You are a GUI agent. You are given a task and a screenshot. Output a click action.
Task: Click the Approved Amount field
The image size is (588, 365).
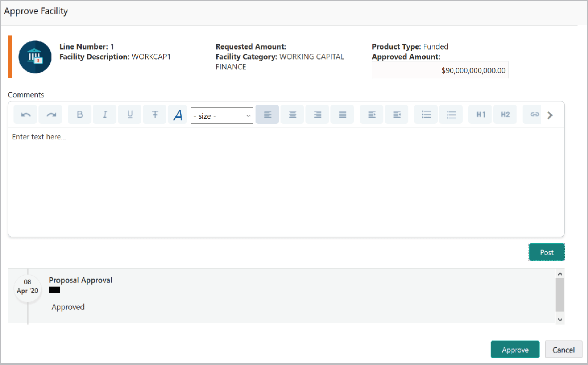click(x=440, y=70)
